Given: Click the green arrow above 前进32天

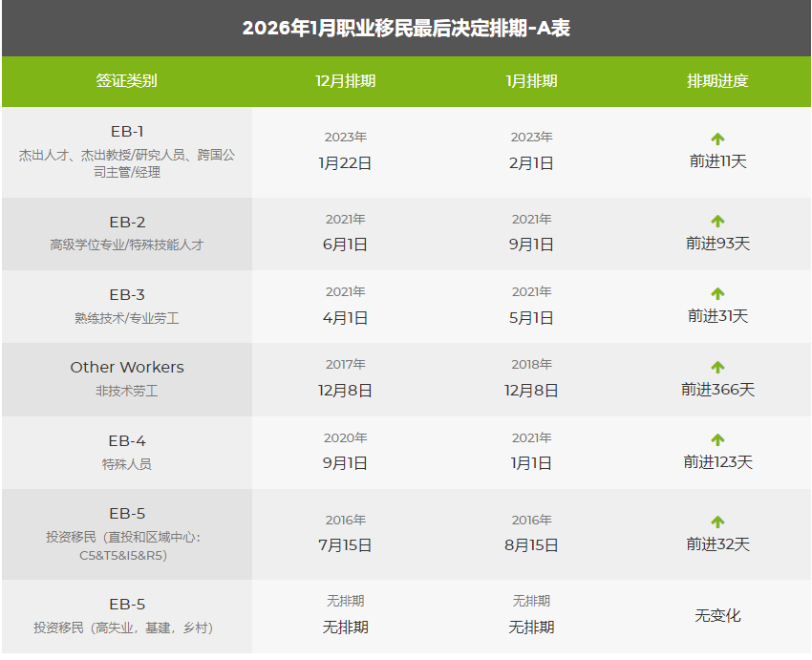Looking at the screenshot, I should click(717, 522).
